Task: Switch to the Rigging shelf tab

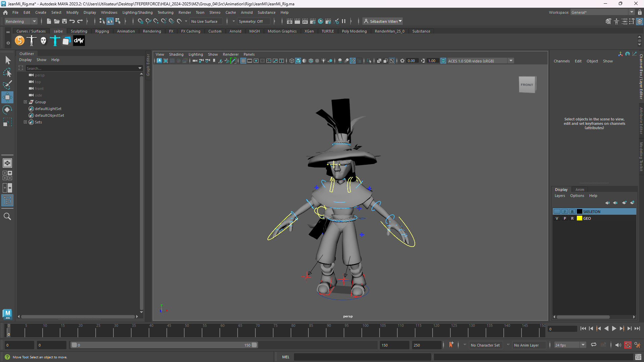Action: [x=102, y=31]
